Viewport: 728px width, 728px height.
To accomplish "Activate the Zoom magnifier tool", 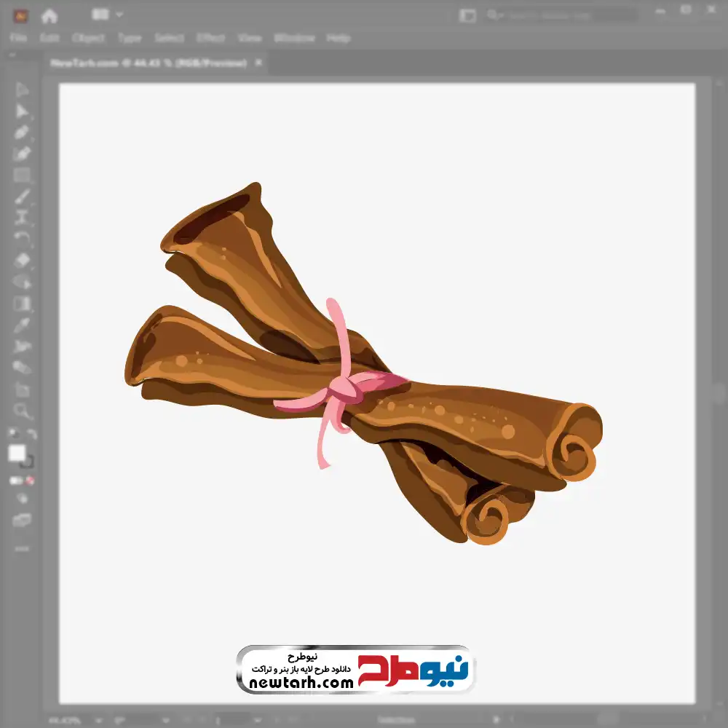I will [x=22, y=411].
